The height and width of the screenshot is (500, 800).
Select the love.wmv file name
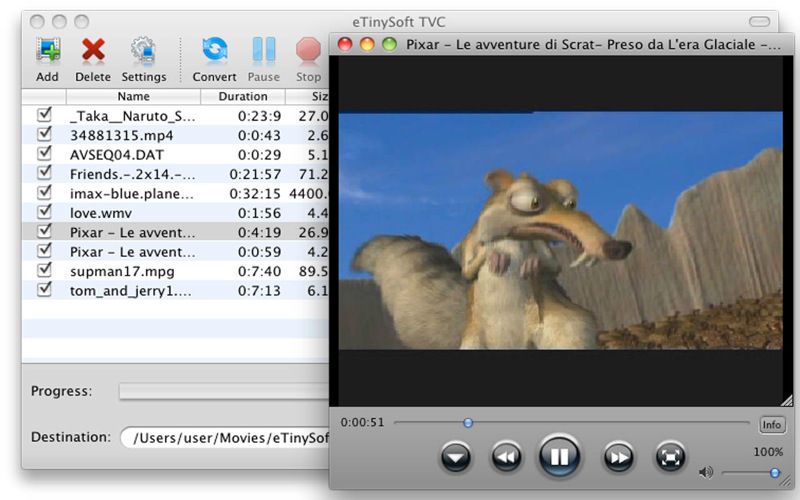(x=101, y=213)
